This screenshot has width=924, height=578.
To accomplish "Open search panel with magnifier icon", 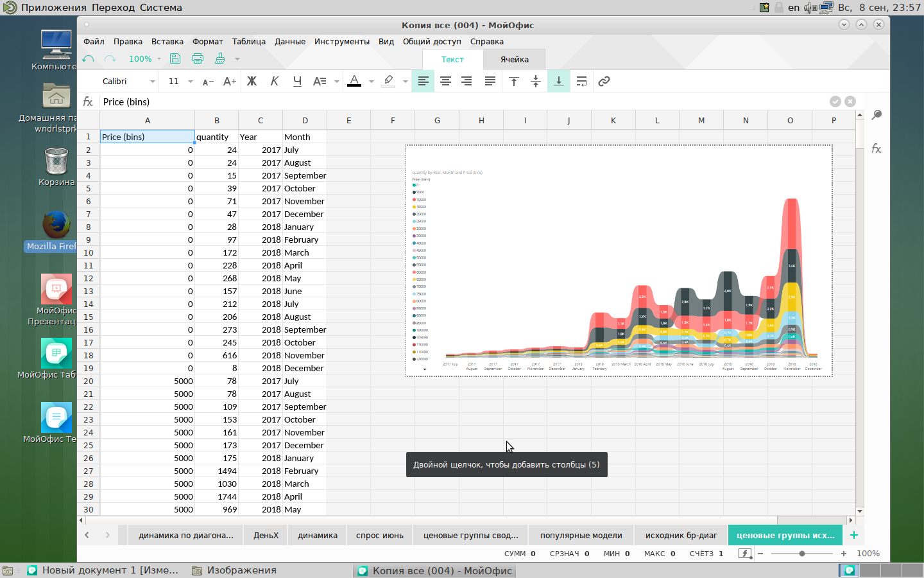I will pyautogui.click(x=877, y=115).
